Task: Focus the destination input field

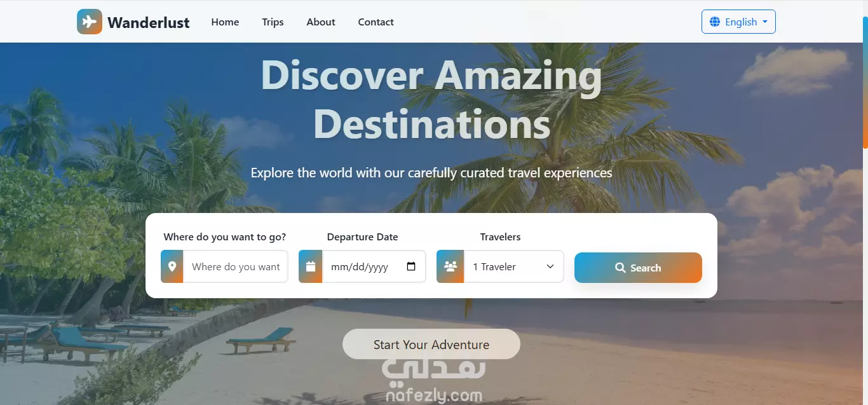Action: (236, 266)
